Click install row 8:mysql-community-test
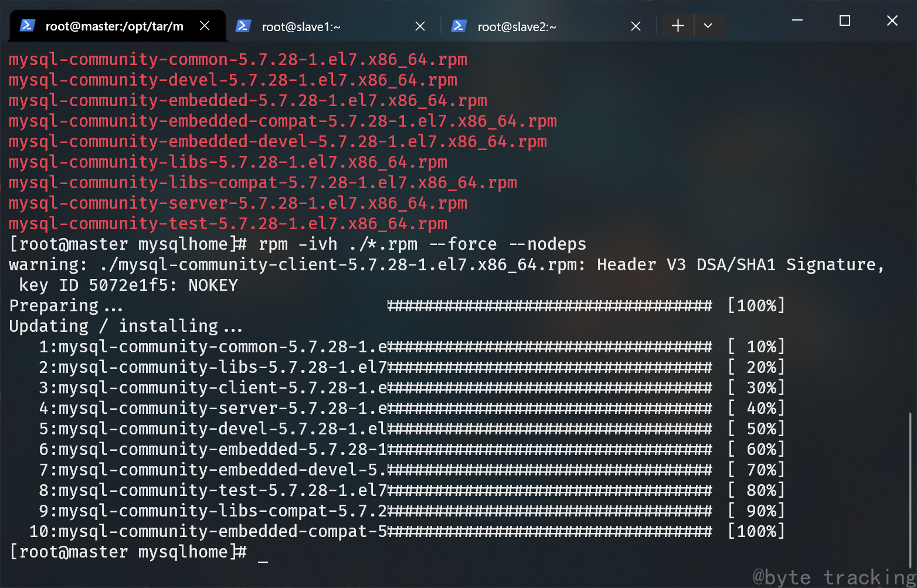The width and height of the screenshot is (917, 588). pos(412,491)
